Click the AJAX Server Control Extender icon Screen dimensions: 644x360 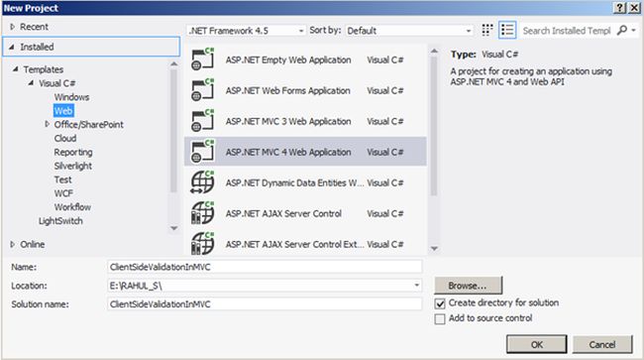click(x=203, y=244)
